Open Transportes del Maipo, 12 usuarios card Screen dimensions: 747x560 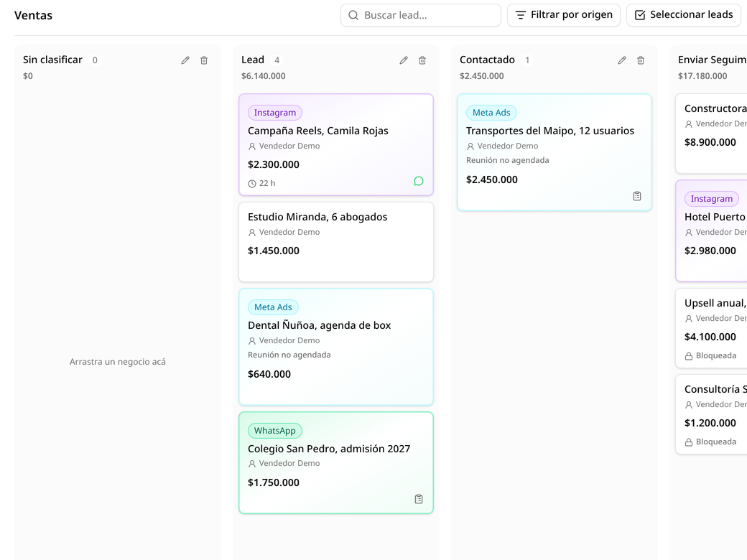click(554, 152)
